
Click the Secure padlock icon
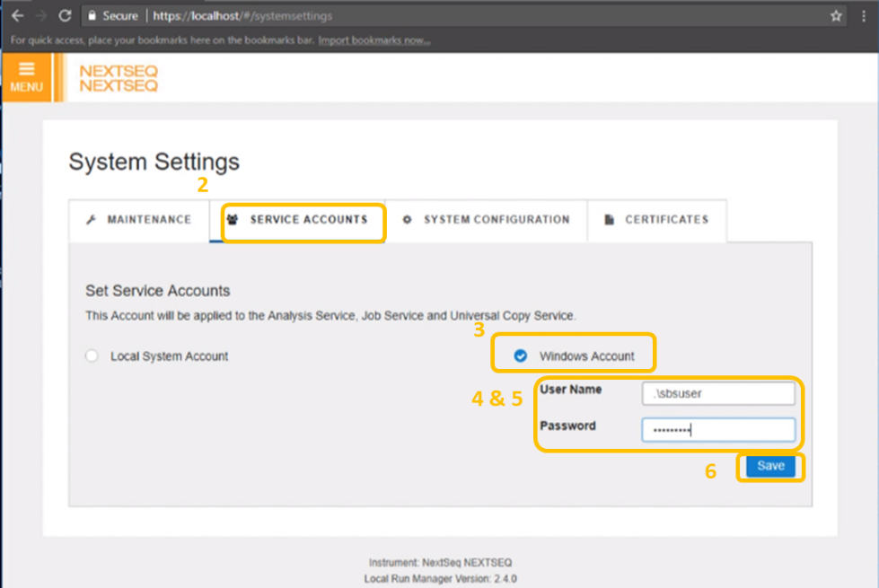click(x=91, y=16)
